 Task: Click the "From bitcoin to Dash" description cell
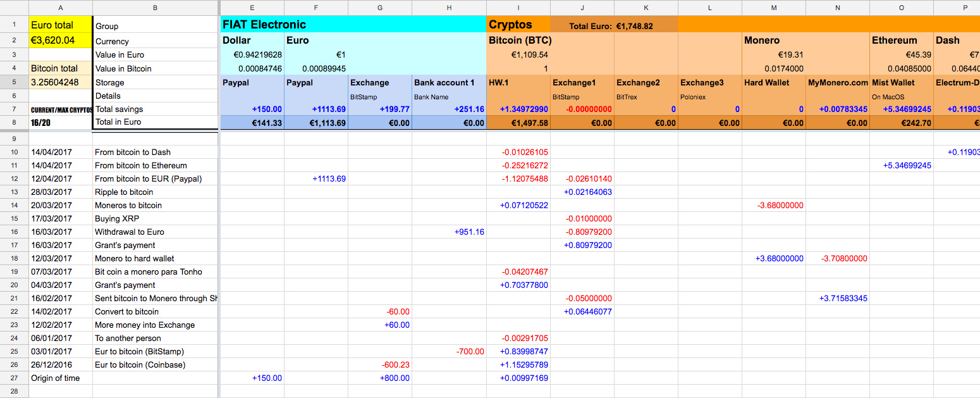[155, 152]
